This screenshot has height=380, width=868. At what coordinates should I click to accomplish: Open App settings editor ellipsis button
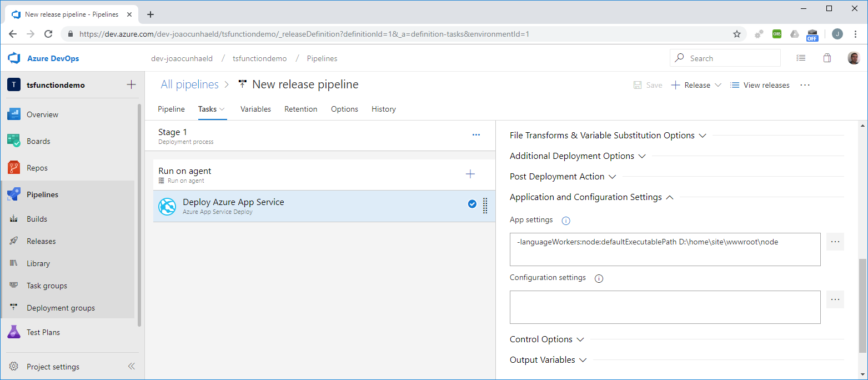click(x=835, y=242)
